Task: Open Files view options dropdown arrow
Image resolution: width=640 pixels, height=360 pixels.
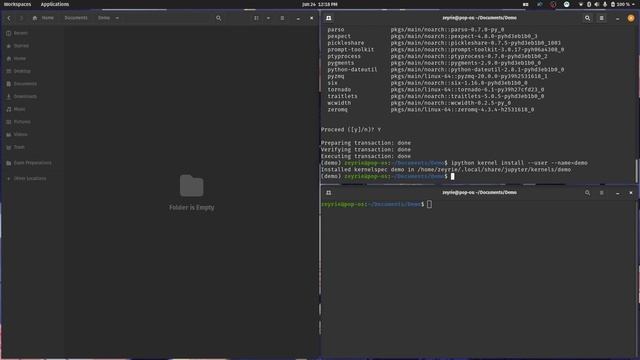Action: click(x=268, y=18)
